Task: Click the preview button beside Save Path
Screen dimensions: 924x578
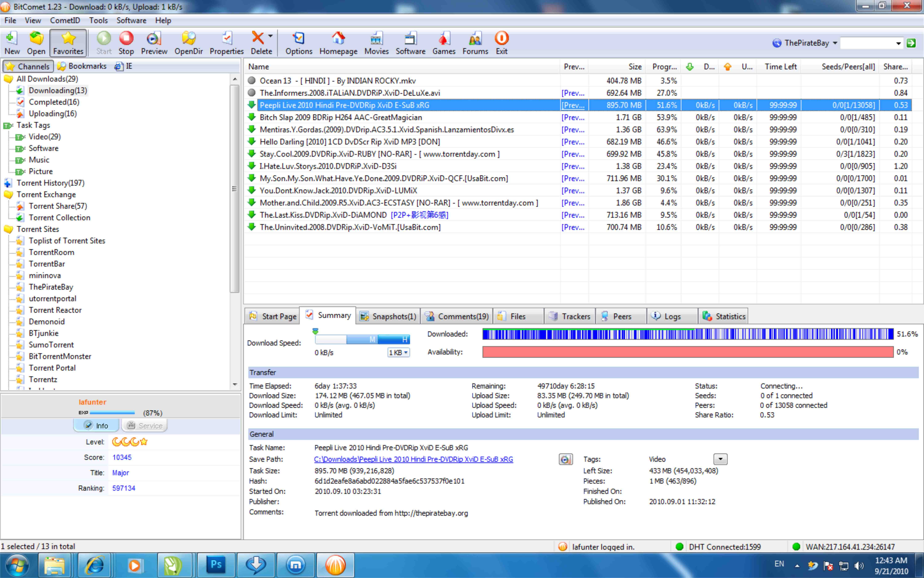Action: point(565,459)
